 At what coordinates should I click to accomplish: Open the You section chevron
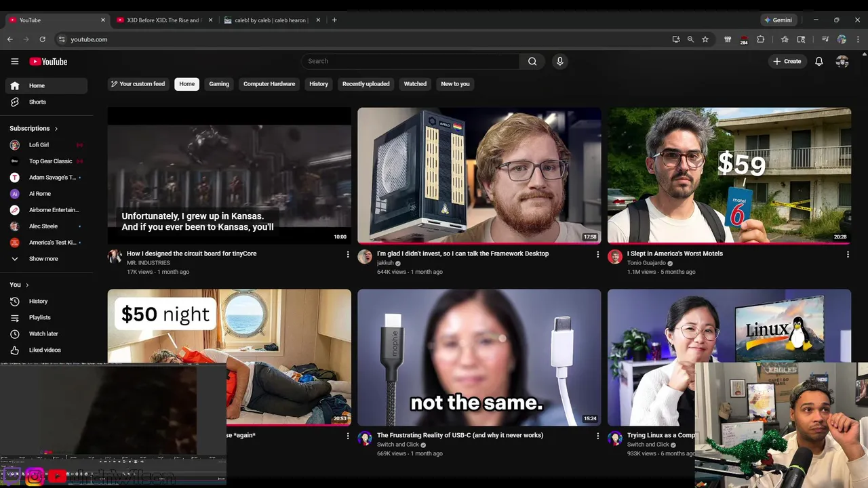pos(27,285)
